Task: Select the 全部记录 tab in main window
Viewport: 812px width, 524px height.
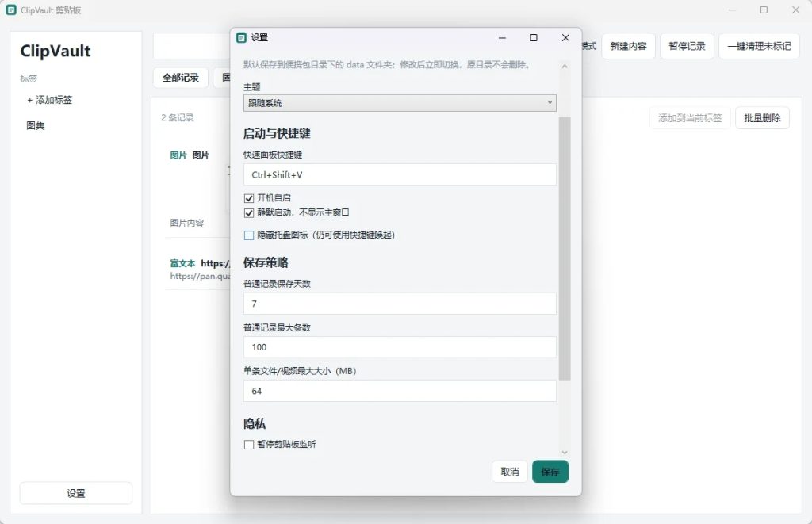Action: (x=181, y=78)
